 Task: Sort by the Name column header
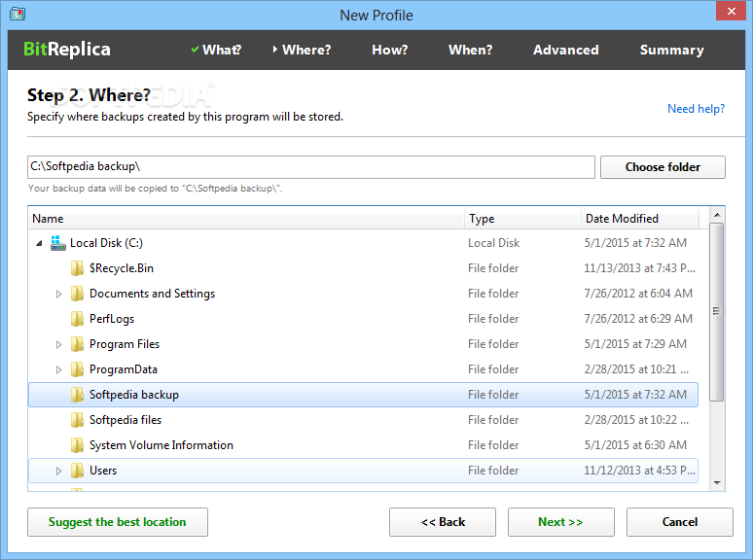click(246, 219)
